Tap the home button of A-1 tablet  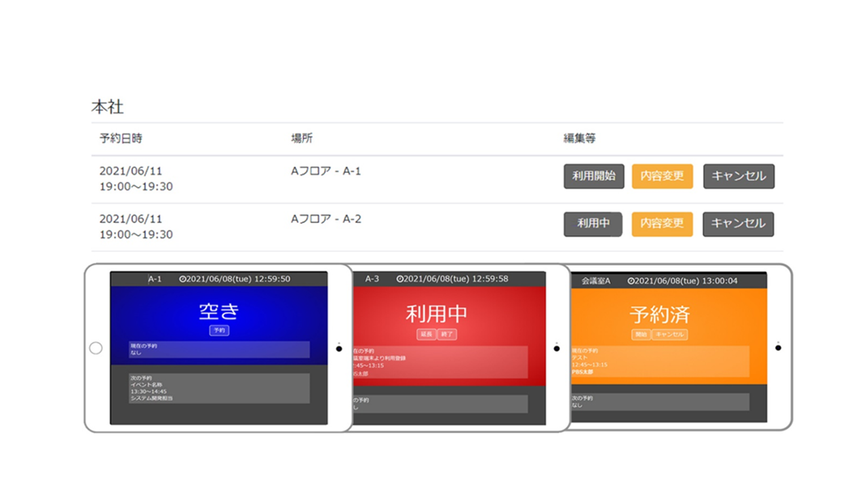pos(96,348)
